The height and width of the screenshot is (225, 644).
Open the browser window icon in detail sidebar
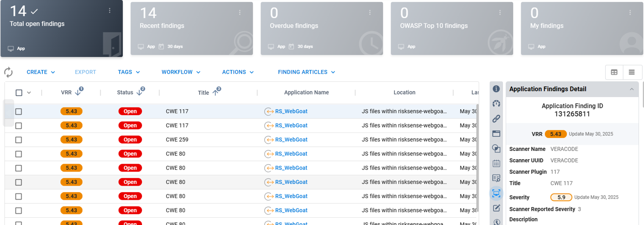[496, 134]
